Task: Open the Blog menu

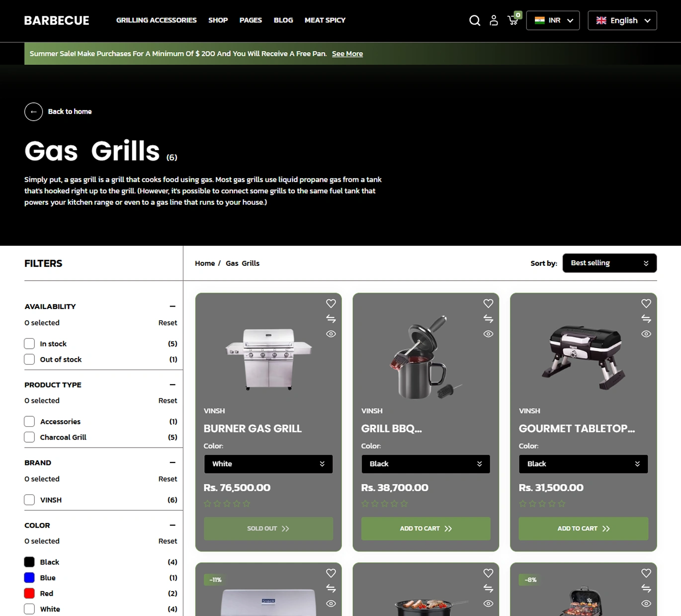Action: click(x=283, y=20)
